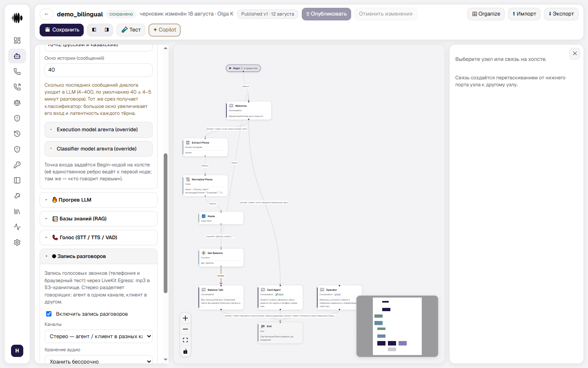
Task: Click the Опубликовать button
Action: [326, 14]
